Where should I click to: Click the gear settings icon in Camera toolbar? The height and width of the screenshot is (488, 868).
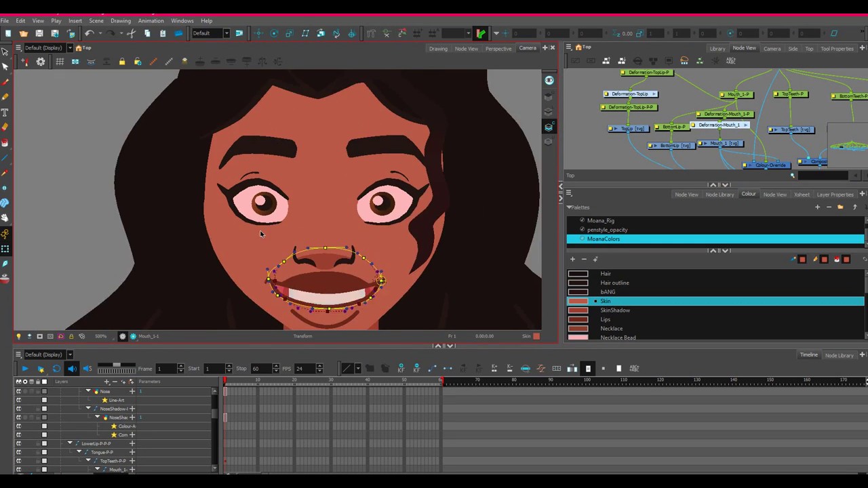[41, 62]
